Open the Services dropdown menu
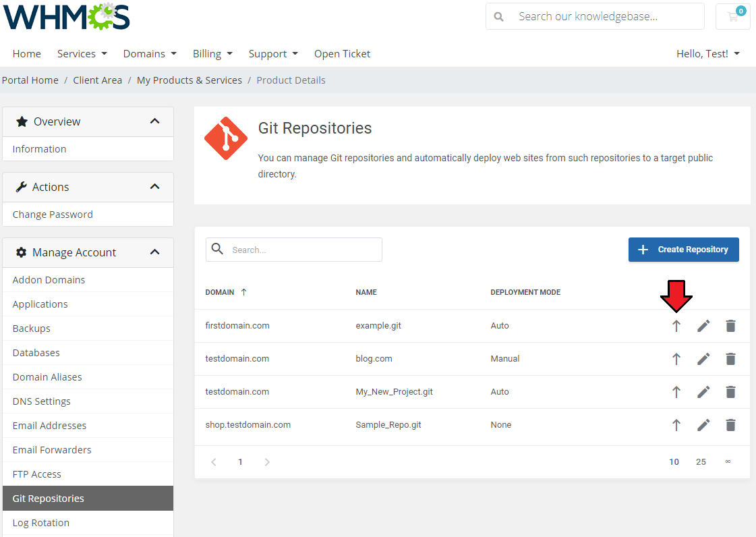 (82, 54)
